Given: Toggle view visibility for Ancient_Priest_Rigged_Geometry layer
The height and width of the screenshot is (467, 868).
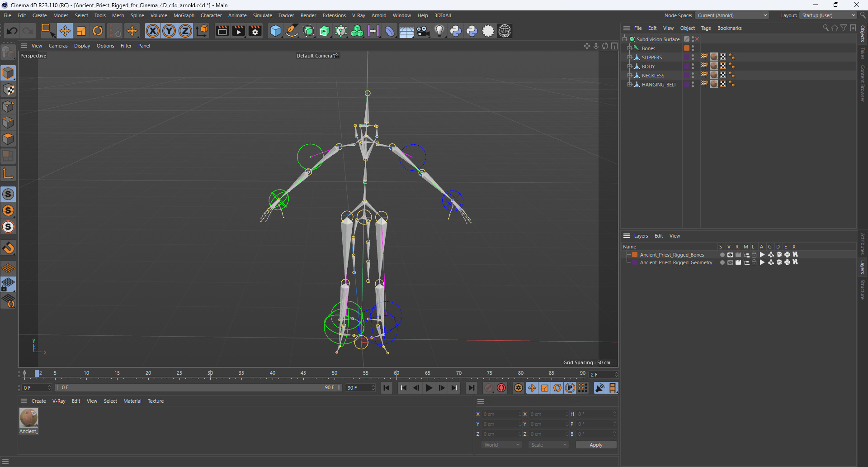Looking at the screenshot, I should click(x=730, y=262).
